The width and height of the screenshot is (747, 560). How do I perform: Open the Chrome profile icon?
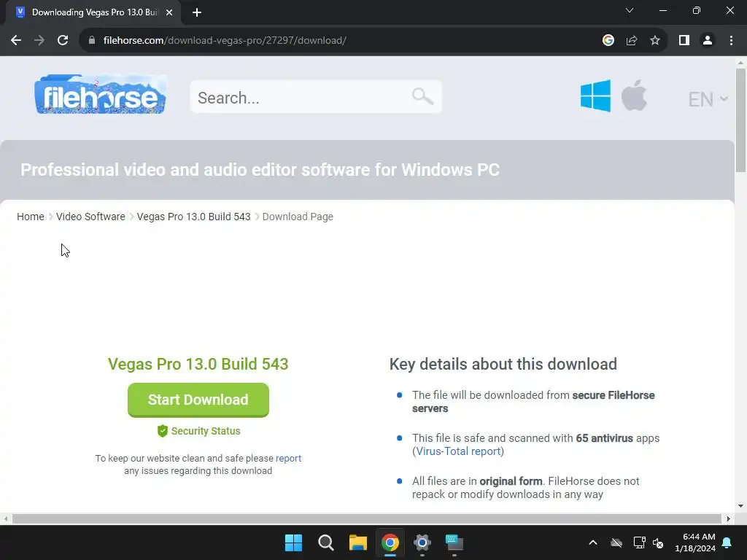[x=708, y=41]
